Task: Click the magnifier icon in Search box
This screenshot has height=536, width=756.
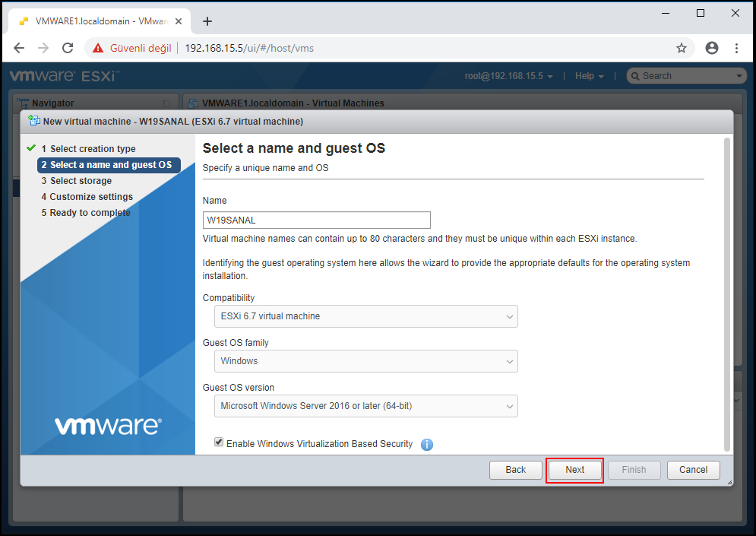Action: pyautogui.click(x=635, y=76)
